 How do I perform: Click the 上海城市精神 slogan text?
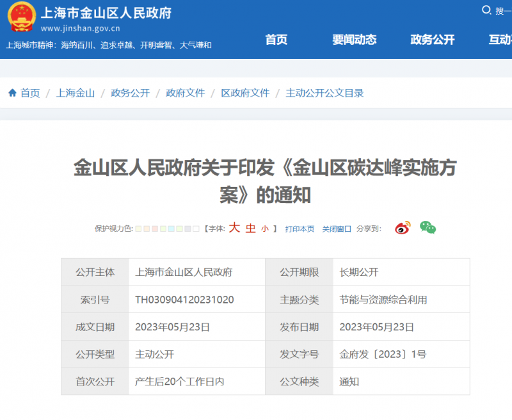click(x=109, y=45)
